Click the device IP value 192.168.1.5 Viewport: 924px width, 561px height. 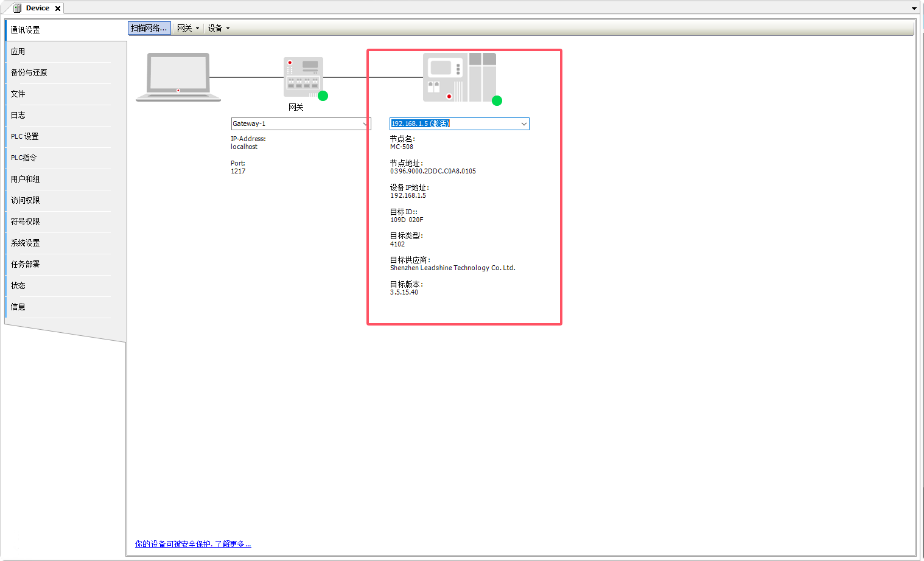coord(408,195)
